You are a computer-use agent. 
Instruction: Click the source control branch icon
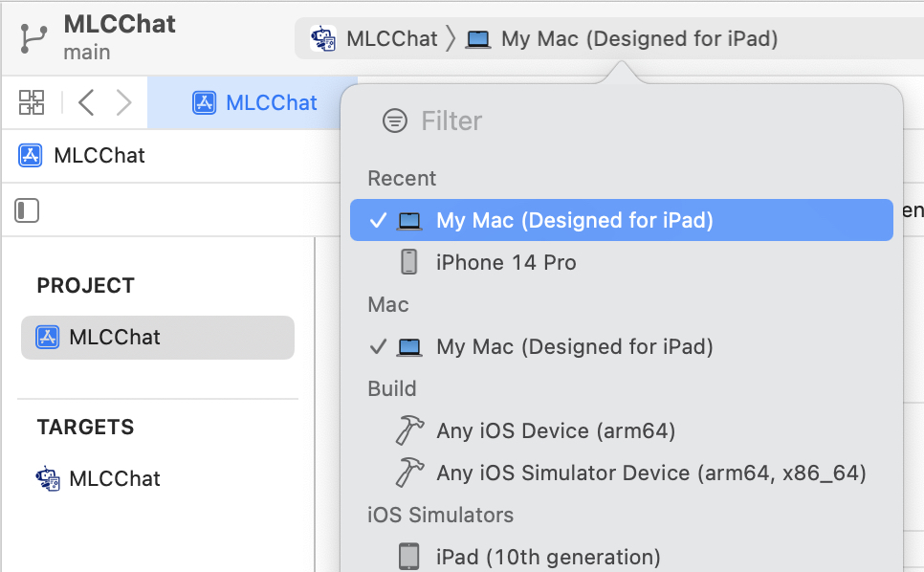(x=33, y=39)
